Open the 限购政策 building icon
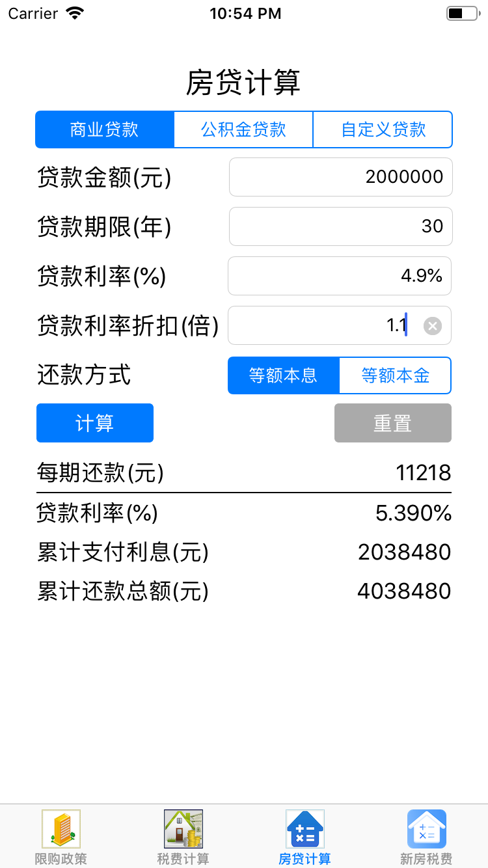Image resolution: width=488 pixels, height=868 pixels. click(x=61, y=829)
